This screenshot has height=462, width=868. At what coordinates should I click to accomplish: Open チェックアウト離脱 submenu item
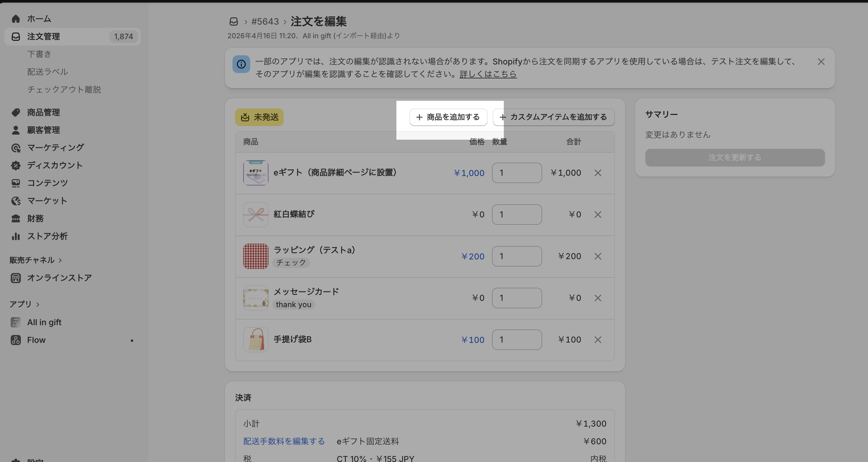64,89
